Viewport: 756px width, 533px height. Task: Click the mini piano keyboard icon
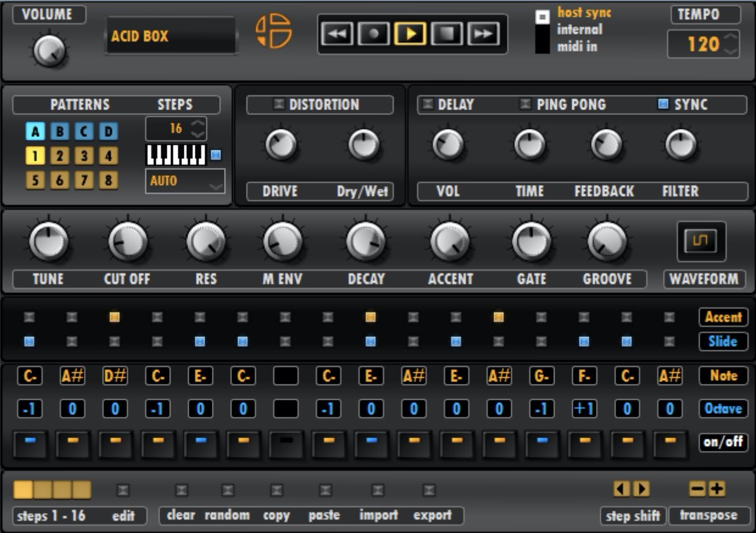[177, 155]
